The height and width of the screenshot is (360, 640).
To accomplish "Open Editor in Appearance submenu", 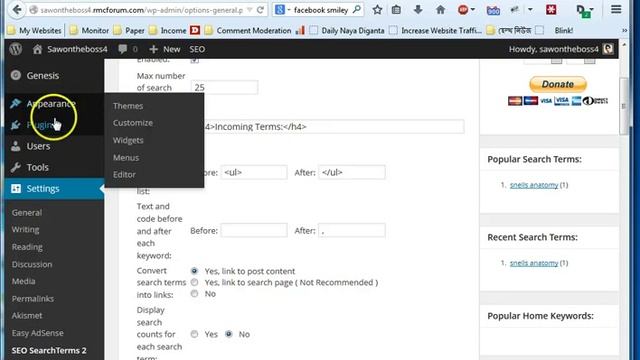I will pyautogui.click(x=124, y=174).
